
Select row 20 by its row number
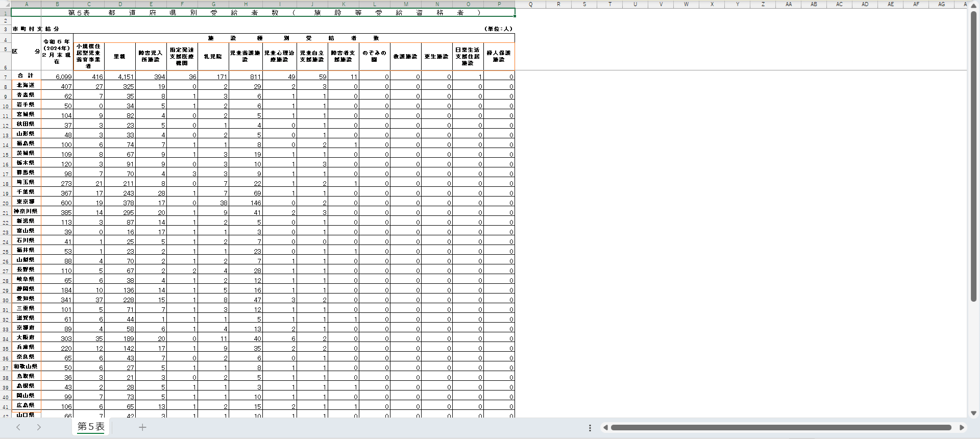click(x=5, y=203)
